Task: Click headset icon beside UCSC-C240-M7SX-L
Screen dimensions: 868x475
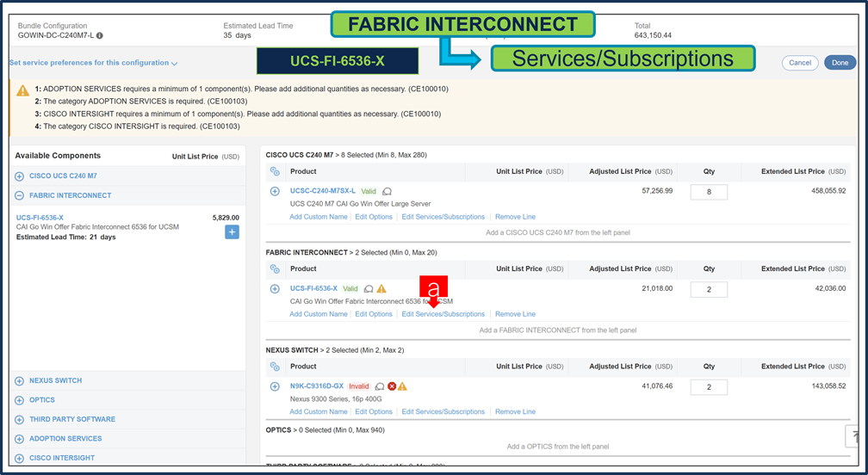Action: pos(387,191)
